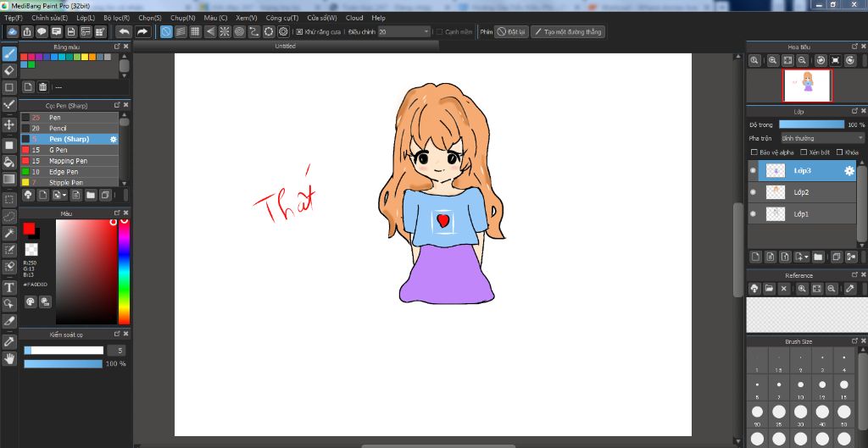Screen dimensions: 868x448
Task: Toggle the Khử răng cưa checkbox
Action: [x=299, y=32]
